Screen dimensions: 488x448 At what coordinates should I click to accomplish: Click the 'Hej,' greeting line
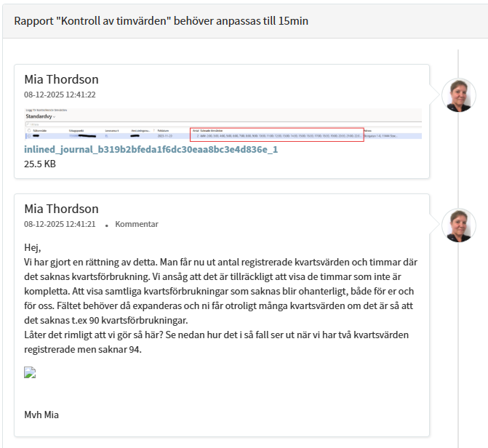(33, 247)
